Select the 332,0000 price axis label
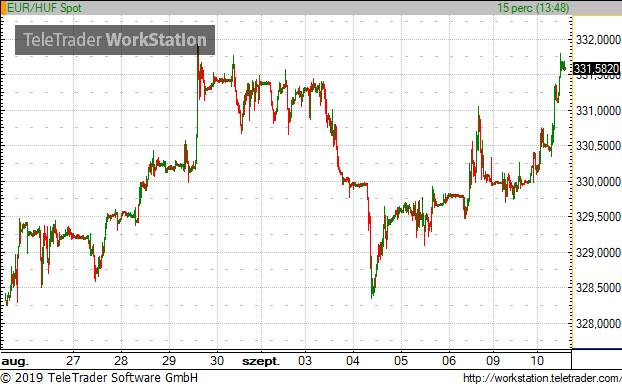 pos(598,40)
